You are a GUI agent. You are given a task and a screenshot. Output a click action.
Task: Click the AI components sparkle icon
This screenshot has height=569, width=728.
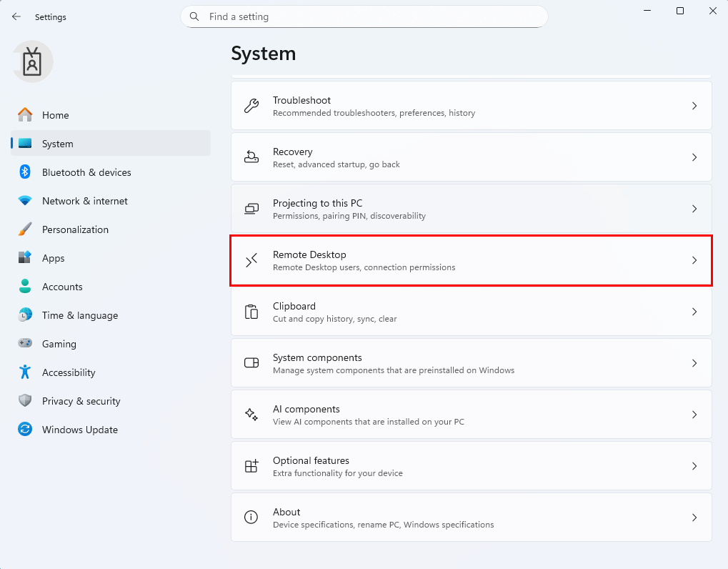point(251,415)
